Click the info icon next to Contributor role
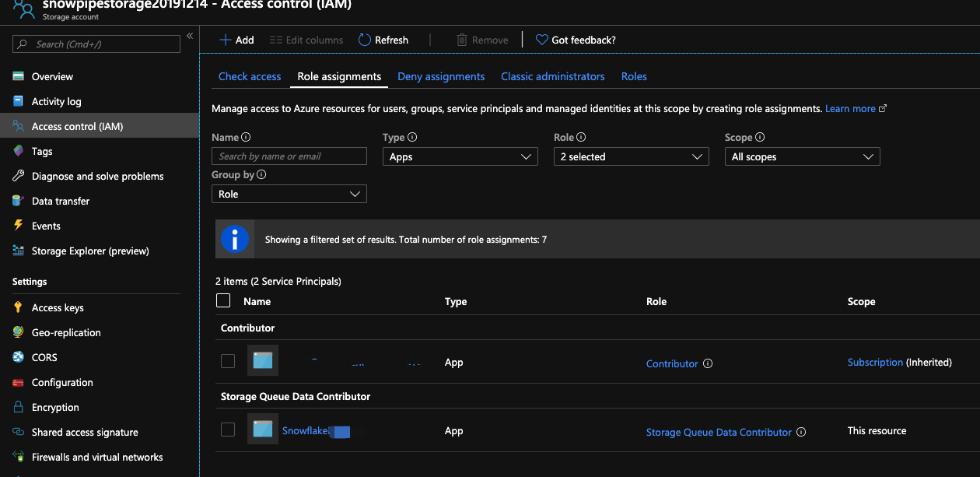 [x=708, y=363]
